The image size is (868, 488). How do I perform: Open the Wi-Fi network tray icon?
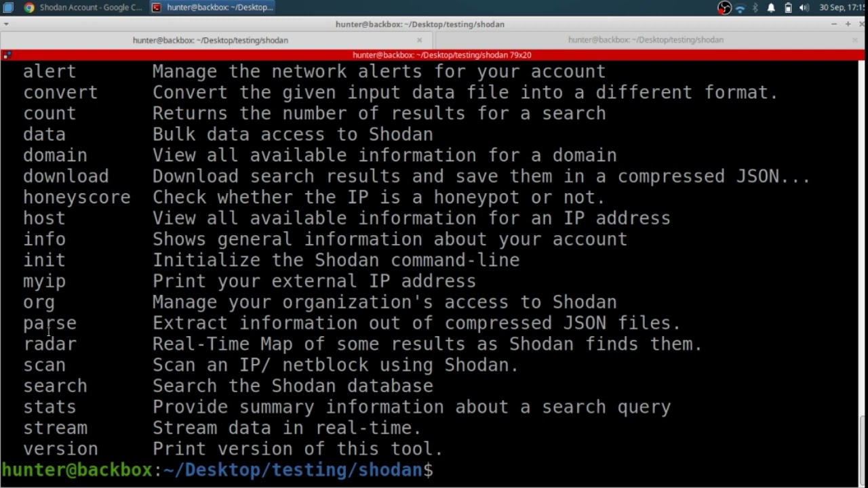pyautogui.click(x=740, y=8)
